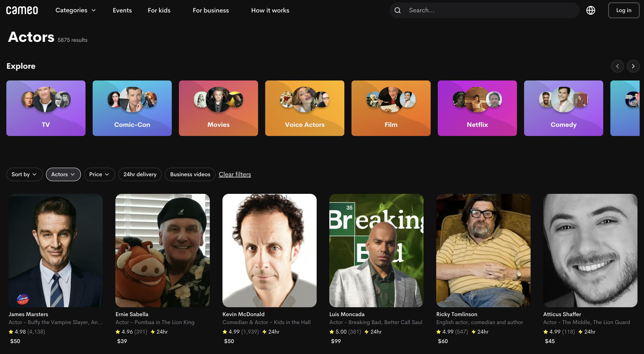The width and height of the screenshot is (644, 354).
Task: Click the Log in button
Action: [x=623, y=10]
